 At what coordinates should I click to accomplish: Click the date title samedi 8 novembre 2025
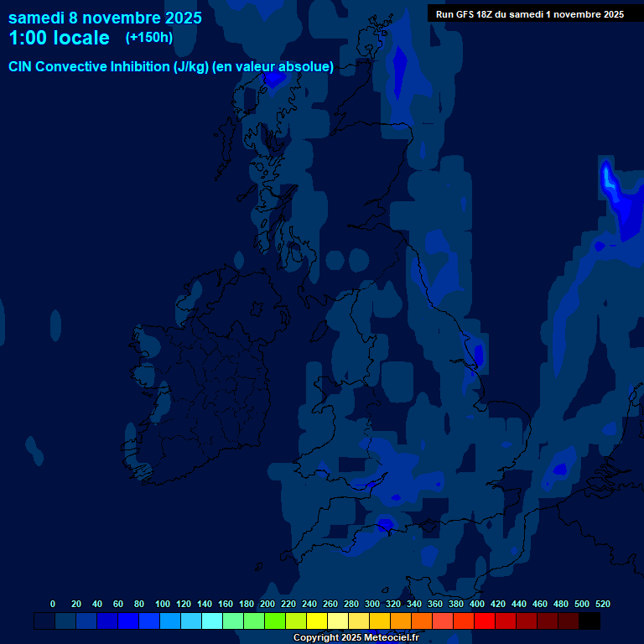tap(105, 18)
